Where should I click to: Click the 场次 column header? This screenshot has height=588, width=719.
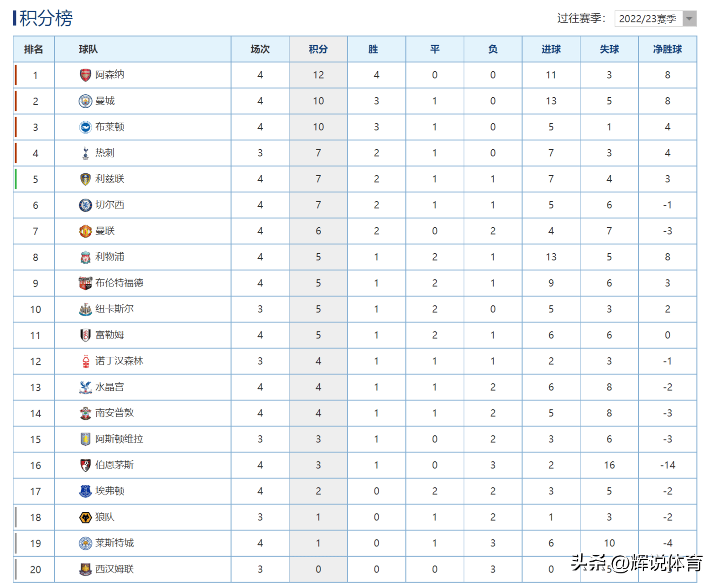(260, 49)
